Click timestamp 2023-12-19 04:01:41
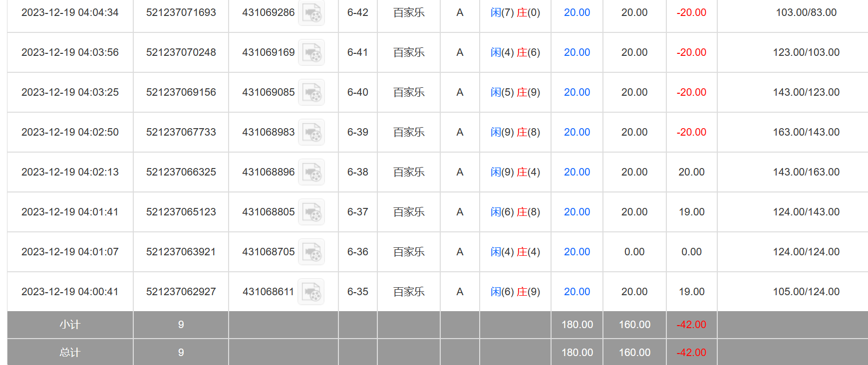Image resolution: width=868 pixels, height=365 pixels. pos(70,212)
